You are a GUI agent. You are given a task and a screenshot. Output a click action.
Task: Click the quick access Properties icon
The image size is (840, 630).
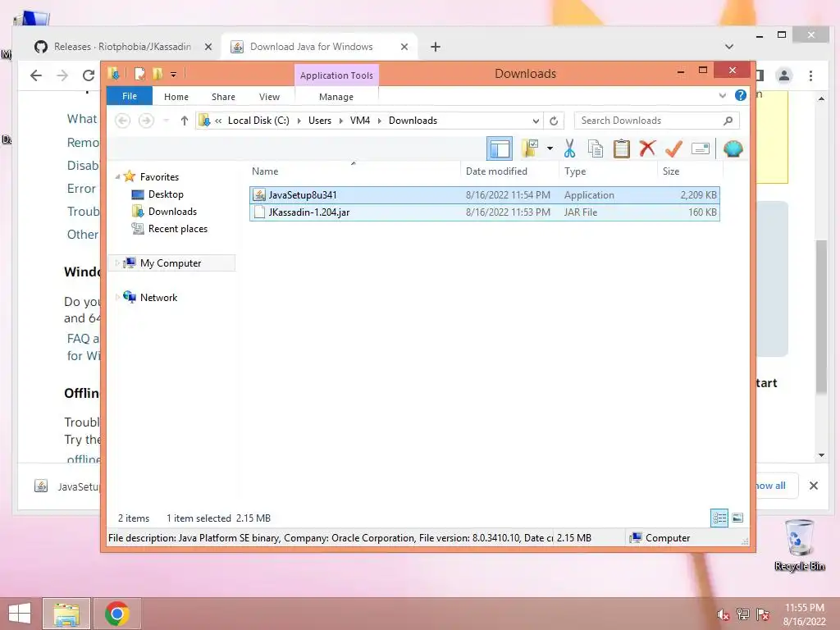tap(139, 73)
